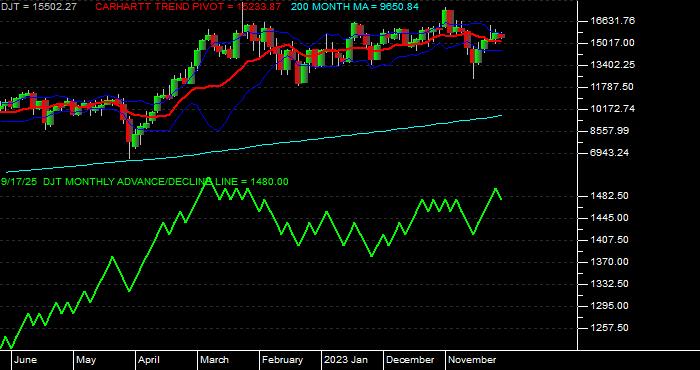
Task: Click the 1482.50 advance/decline axis value
Action: click(x=609, y=196)
